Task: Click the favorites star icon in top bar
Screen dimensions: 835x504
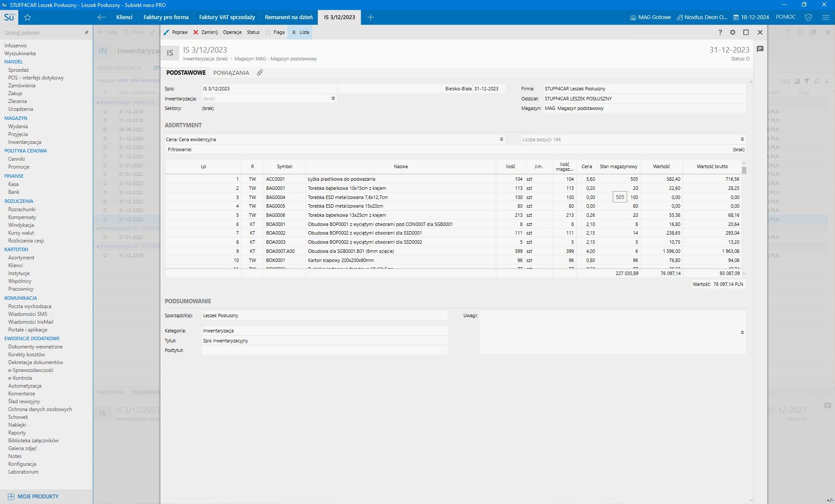Action: [x=28, y=17]
